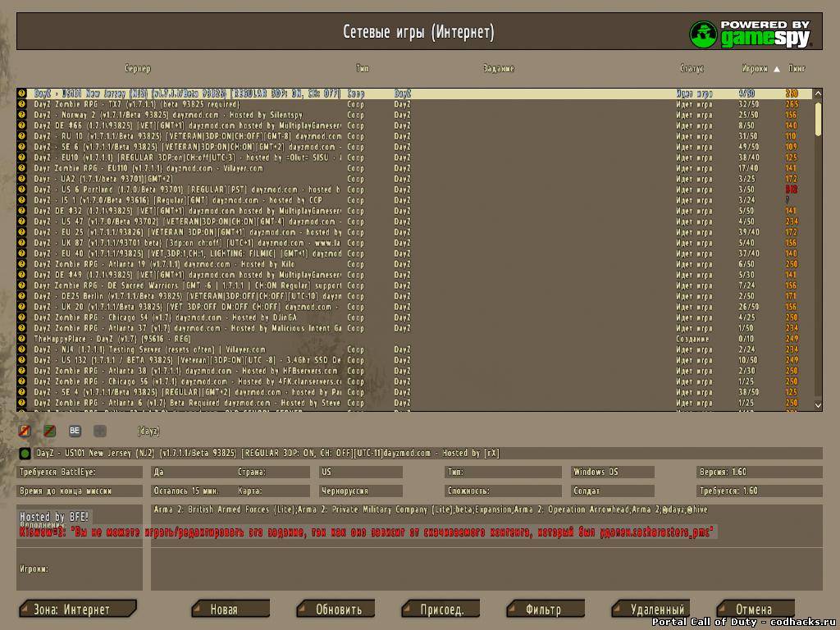840x630 pixels.
Task: Click the status icon beside the DE Sacred Warriors server
Action: 21,285
